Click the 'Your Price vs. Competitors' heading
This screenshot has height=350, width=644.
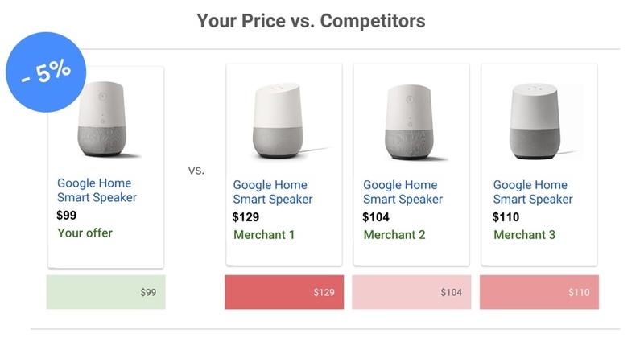tap(311, 20)
